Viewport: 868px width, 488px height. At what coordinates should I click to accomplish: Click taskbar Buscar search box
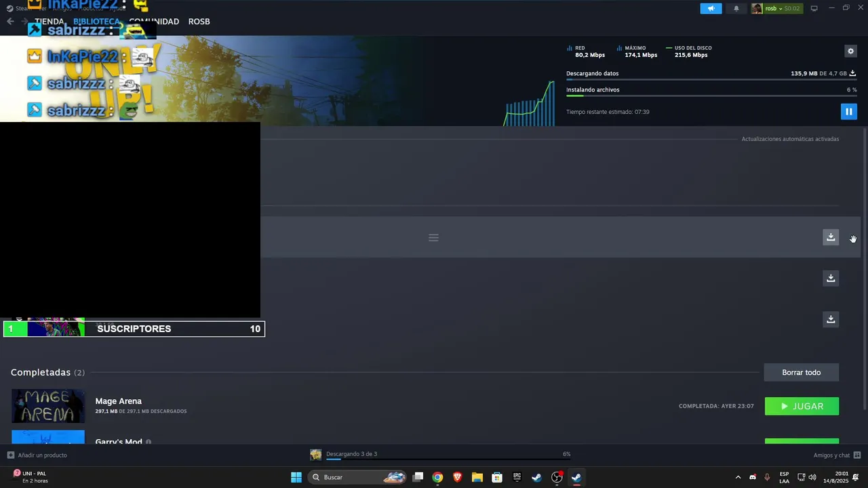click(x=357, y=477)
